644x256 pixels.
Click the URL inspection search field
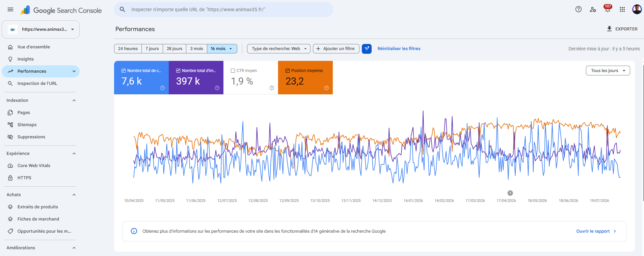(223, 9)
